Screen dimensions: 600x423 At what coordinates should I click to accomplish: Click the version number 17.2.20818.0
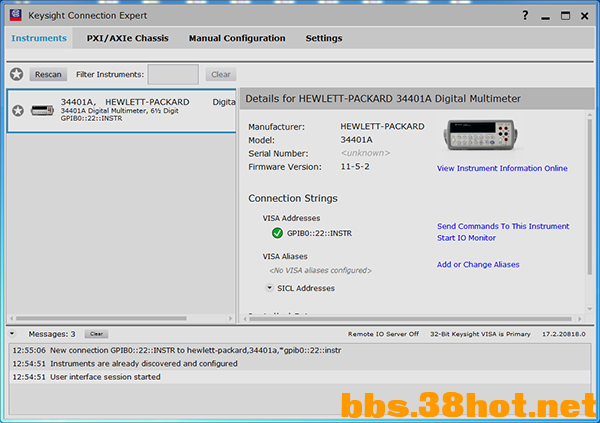[564, 334]
